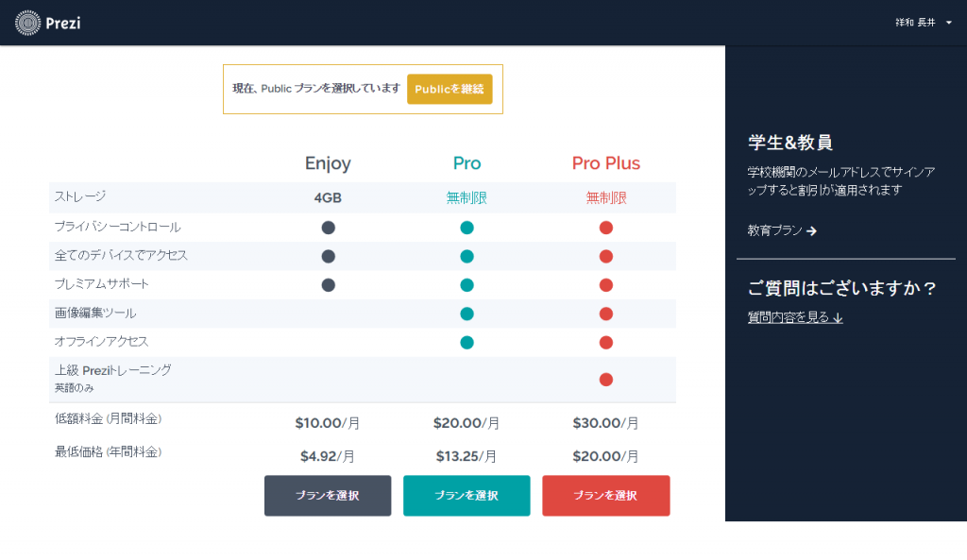Click Enjoy dot for プライバシーコントロール
The height and width of the screenshot is (560, 967).
[x=328, y=228]
